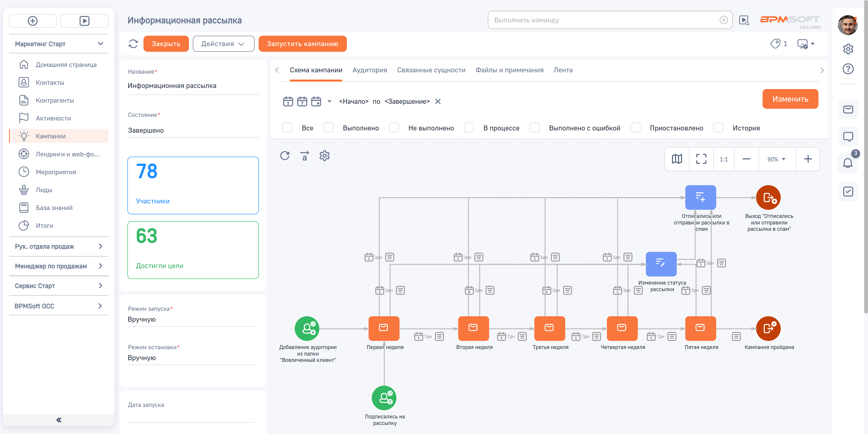Switch to the Аудитория tab
This screenshot has width=868, height=434.
click(x=369, y=70)
